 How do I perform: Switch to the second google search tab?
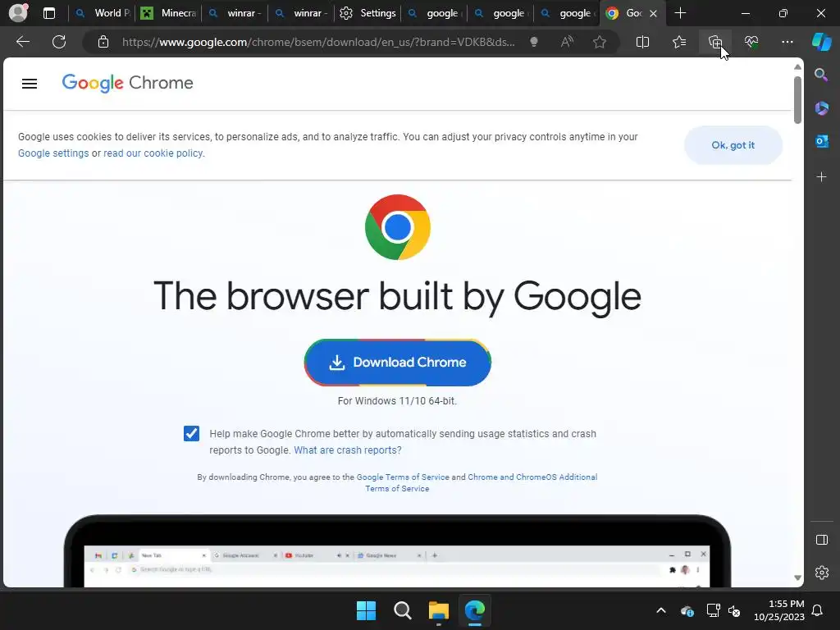pos(500,13)
